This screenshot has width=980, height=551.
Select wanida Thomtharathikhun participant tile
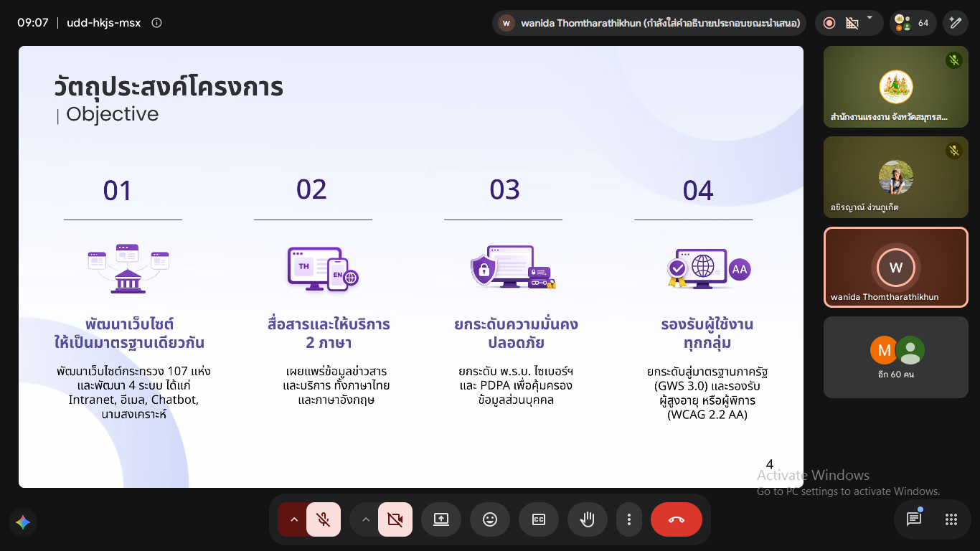click(x=896, y=268)
